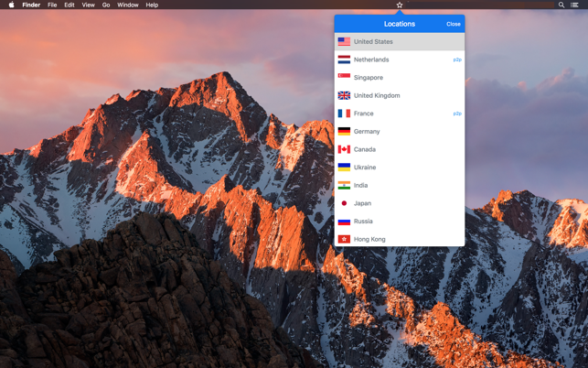Click the United States flag icon

[x=344, y=41]
